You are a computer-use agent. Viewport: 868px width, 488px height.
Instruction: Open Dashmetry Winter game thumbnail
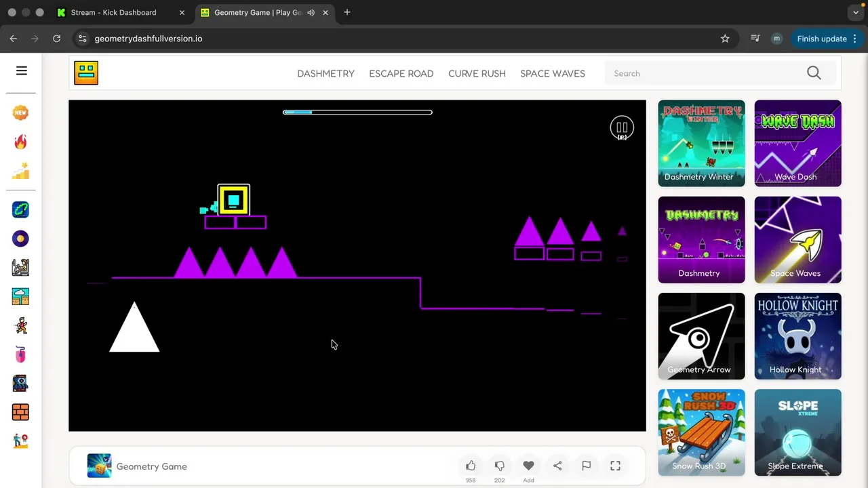point(701,143)
